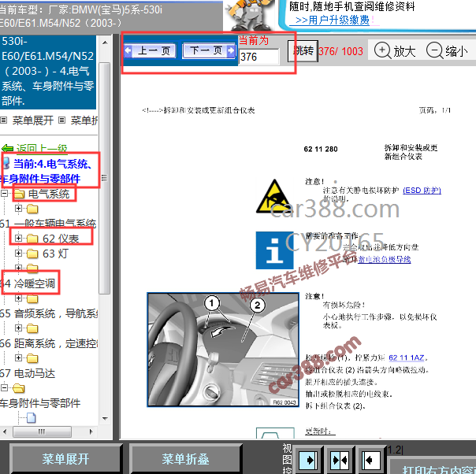This screenshot has width=476, height=474.
Task: Expand the node above 64 冷暖空调
Action: (x=18, y=268)
